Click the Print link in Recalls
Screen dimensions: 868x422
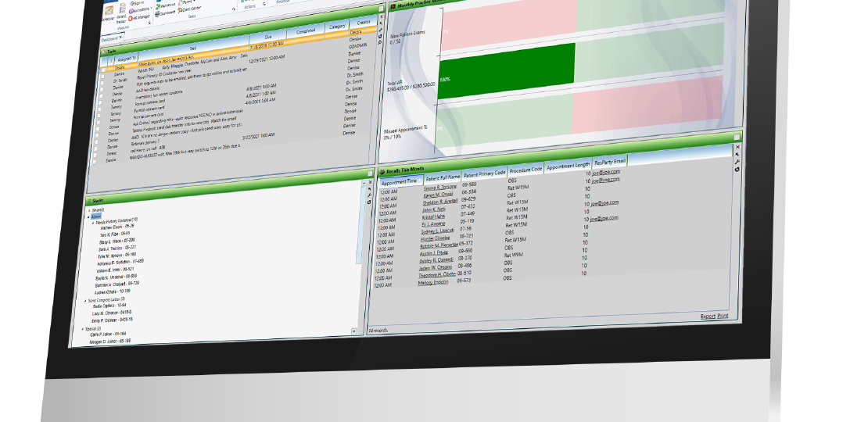click(723, 316)
